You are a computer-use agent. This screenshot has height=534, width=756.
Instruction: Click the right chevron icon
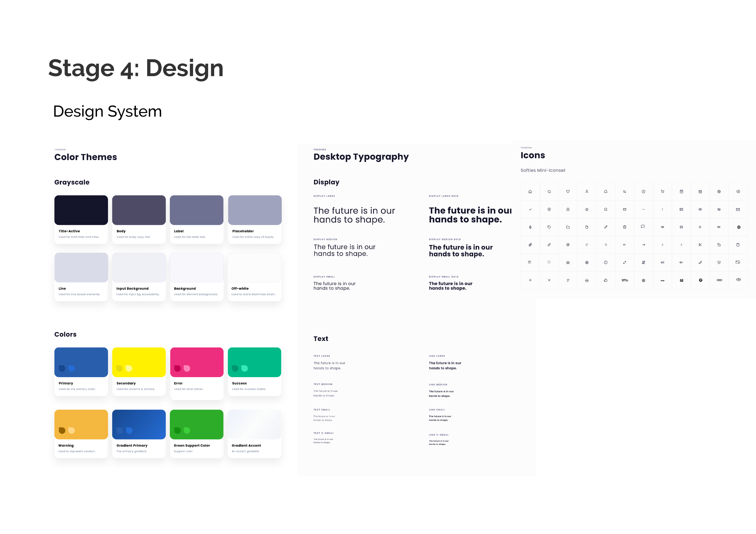[x=681, y=245]
